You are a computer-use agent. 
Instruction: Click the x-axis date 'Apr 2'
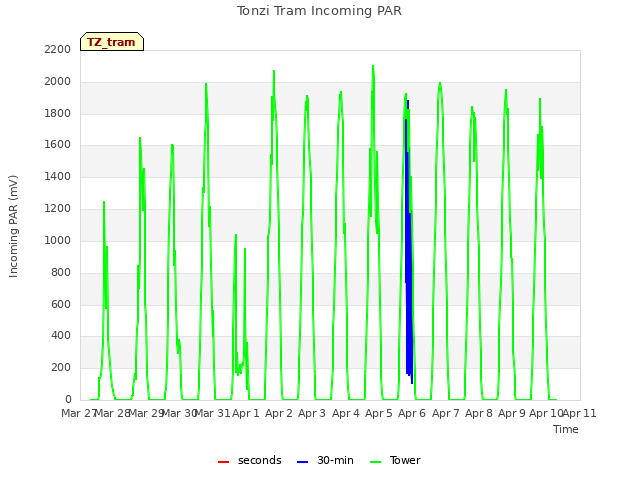pyautogui.click(x=279, y=413)
